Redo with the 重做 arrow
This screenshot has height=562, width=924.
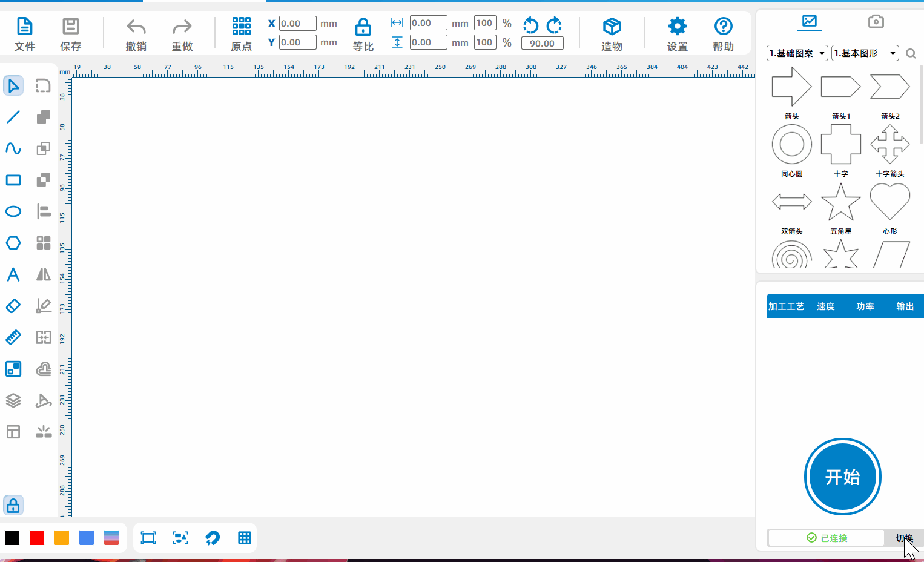[182, 34]
